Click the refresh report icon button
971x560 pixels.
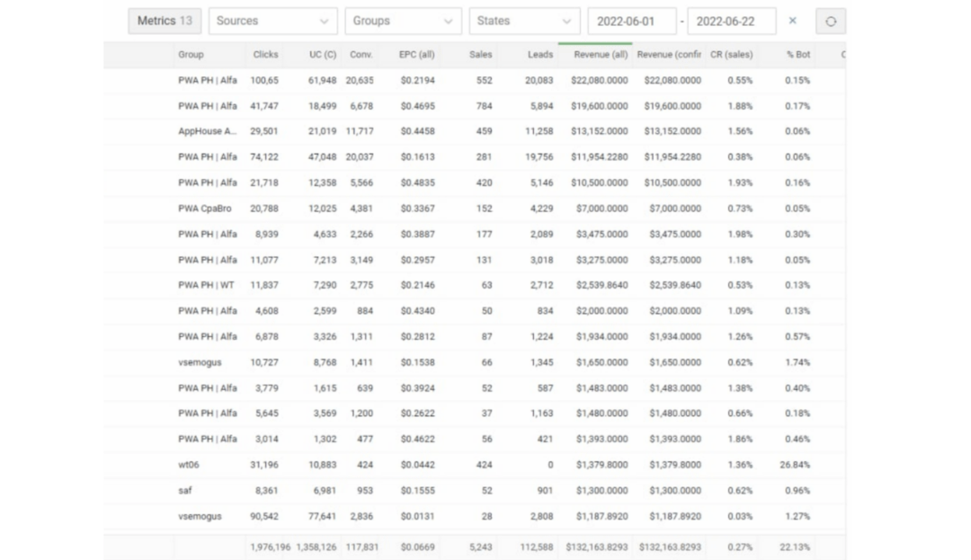coord(830,22)
